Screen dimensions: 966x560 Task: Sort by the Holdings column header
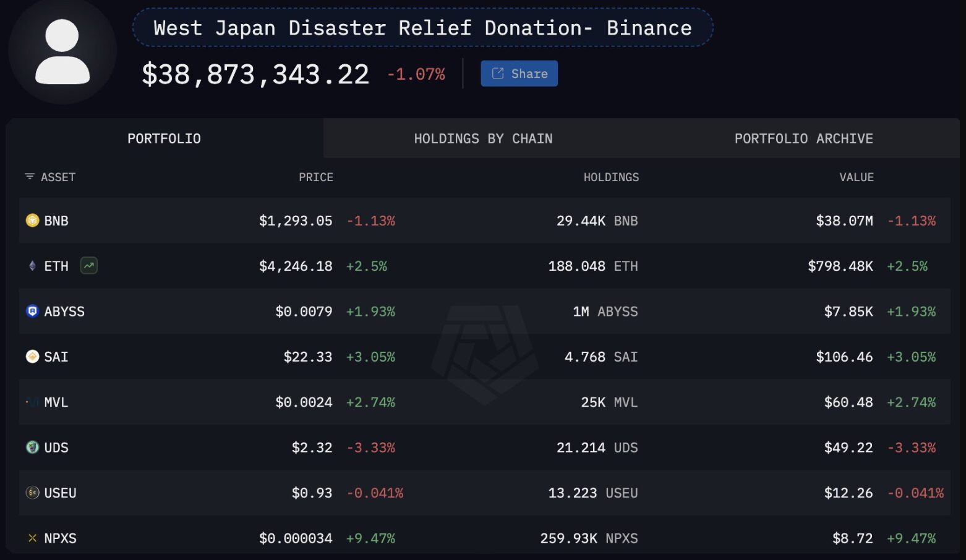611,177
